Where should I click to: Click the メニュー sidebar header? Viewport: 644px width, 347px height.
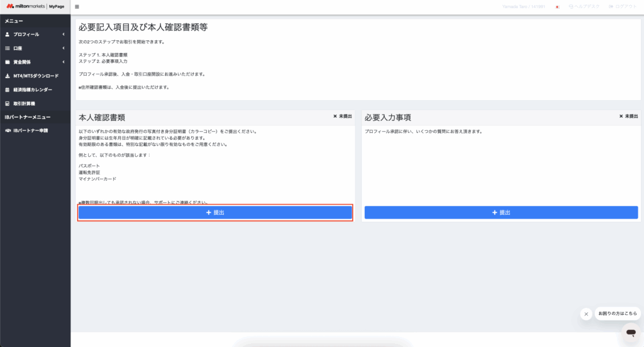[14, 21]
